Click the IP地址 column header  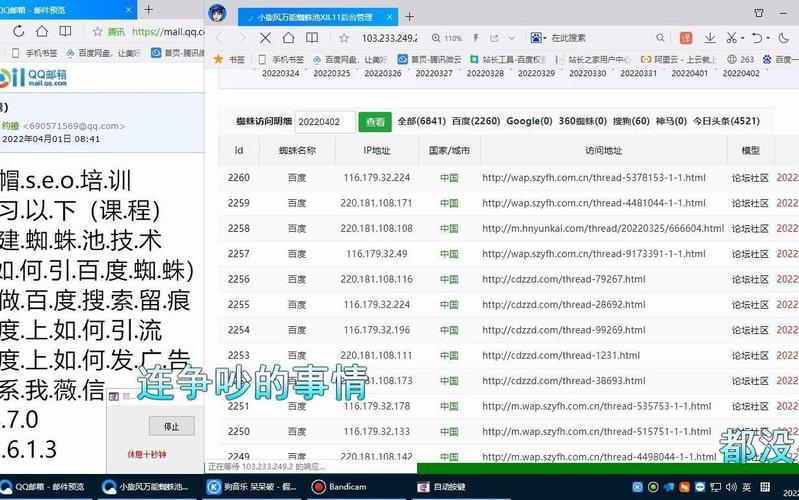tap(377, 150)
